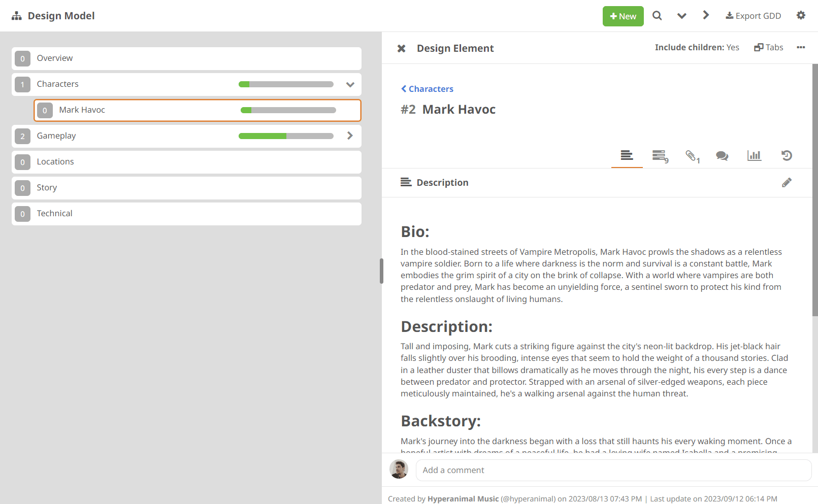Viewport: 818px width, 504px height.
Task: Collapse the Characters section in the sidebar
Action: 350,84
